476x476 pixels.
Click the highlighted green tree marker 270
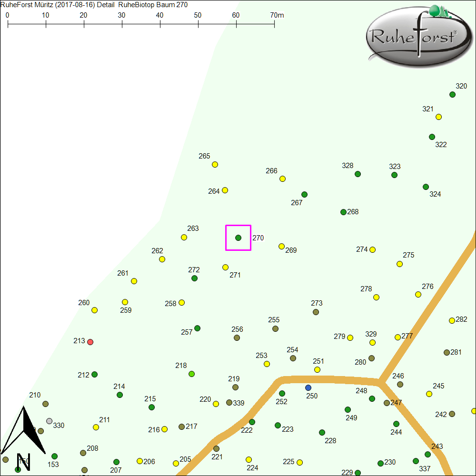click(238, 238)
